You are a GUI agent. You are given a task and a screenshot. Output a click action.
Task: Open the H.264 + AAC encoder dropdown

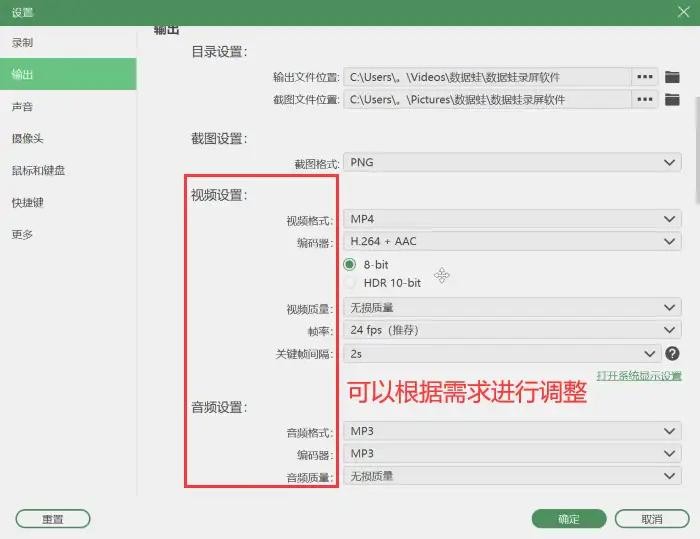511,241
